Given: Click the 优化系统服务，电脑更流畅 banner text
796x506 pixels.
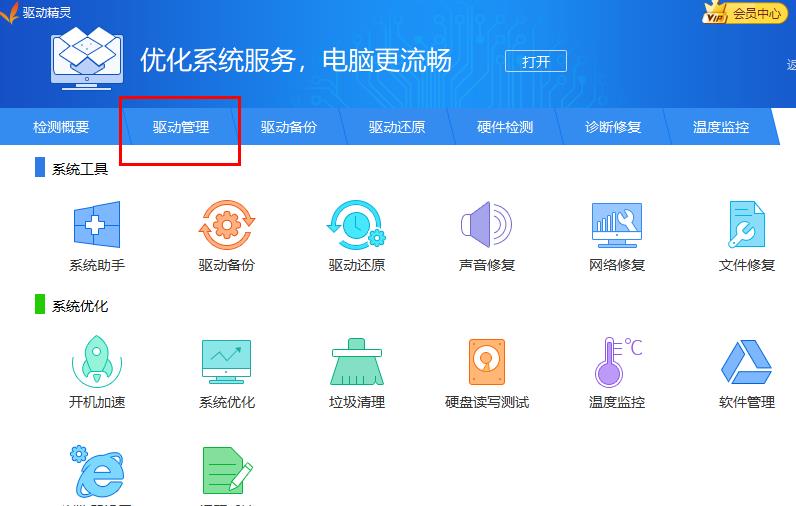Looking at the screenshot, I should [295, 60].
